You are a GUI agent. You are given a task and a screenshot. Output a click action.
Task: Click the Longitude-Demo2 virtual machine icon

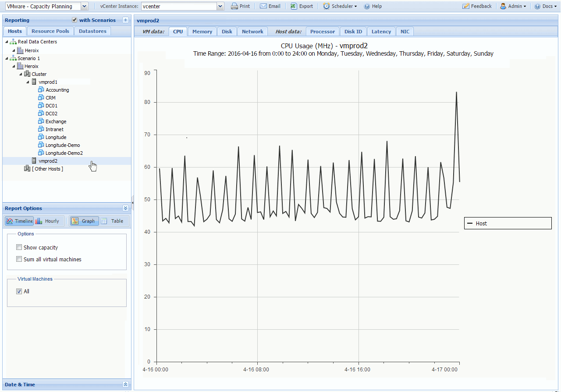(x=41, y=153)
